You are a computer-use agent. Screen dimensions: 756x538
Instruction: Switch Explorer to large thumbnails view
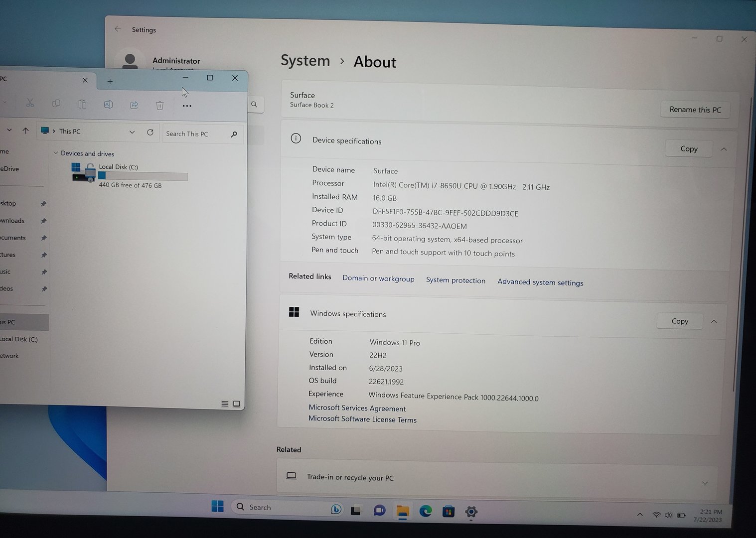[x=237, y=404]
